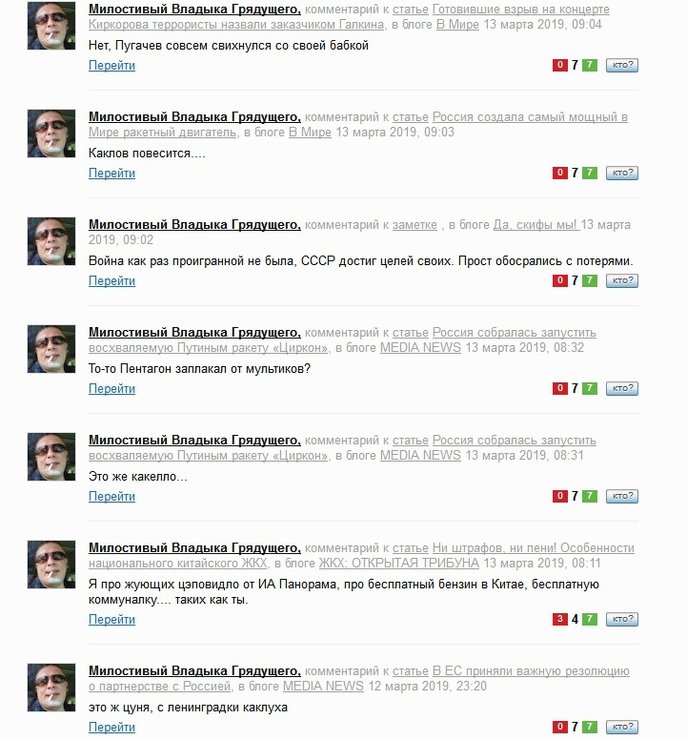Open the MEDIA NEWS blog link dated 08:32
Screen dimensions: 687x740
click(420, 348)
